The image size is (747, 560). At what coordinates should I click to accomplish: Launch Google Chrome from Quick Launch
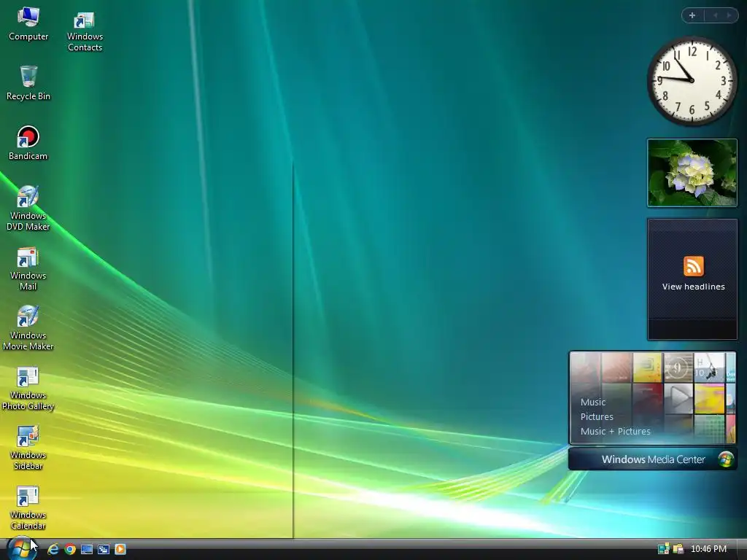coord(70,549)
